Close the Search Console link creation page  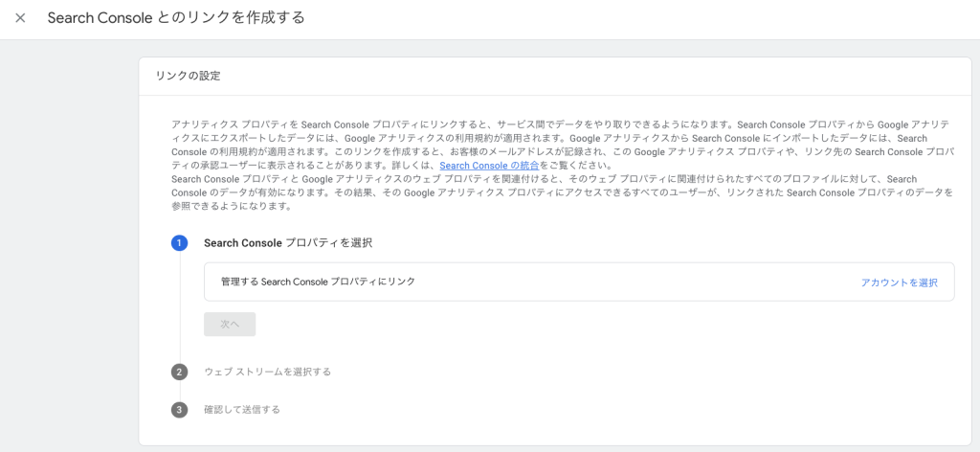[x=20, y=18]
